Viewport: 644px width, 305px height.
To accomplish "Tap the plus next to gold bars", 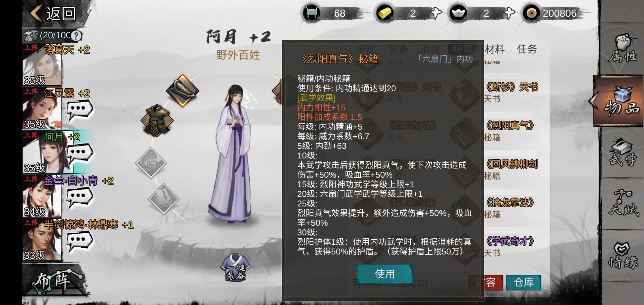I will [x=436, y=13].
